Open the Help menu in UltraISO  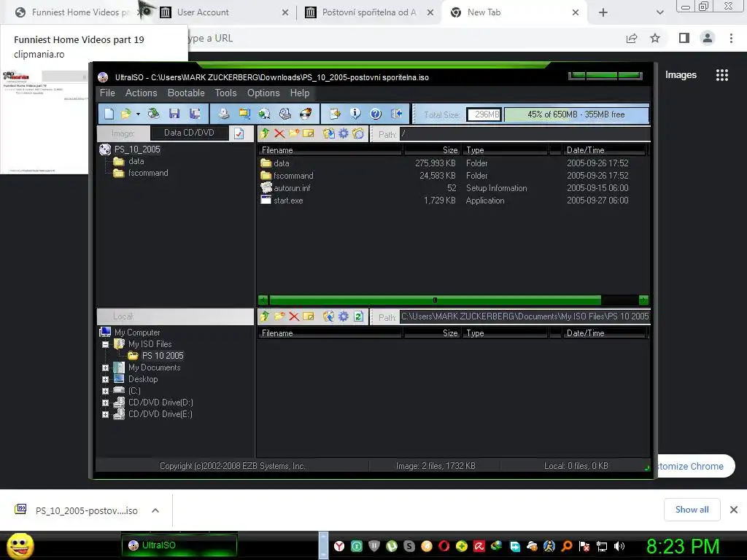pos(300,93)
